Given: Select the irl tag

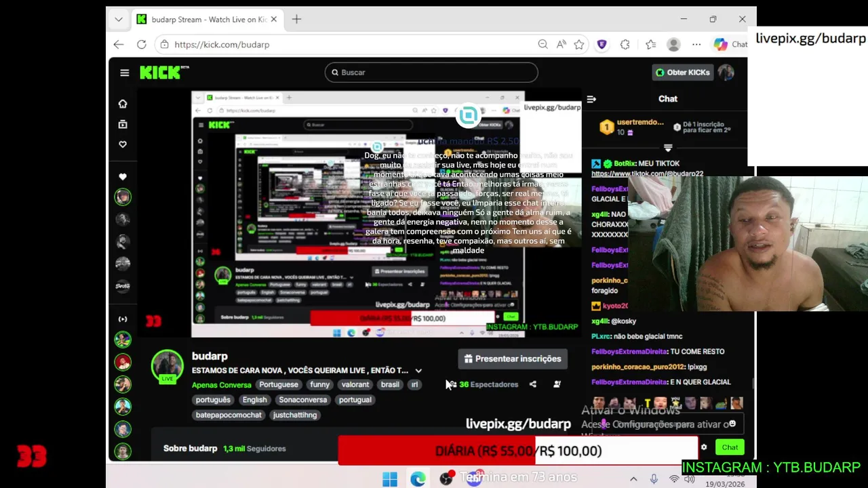Looking at the screenshot, I should [x=414, y=384].
